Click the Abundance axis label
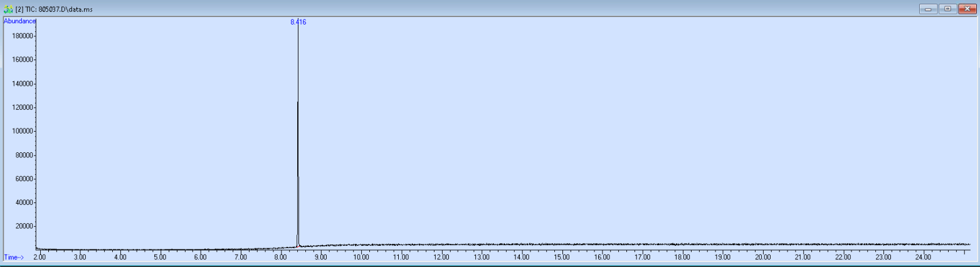The image size is (980, 267). point(20,21)
